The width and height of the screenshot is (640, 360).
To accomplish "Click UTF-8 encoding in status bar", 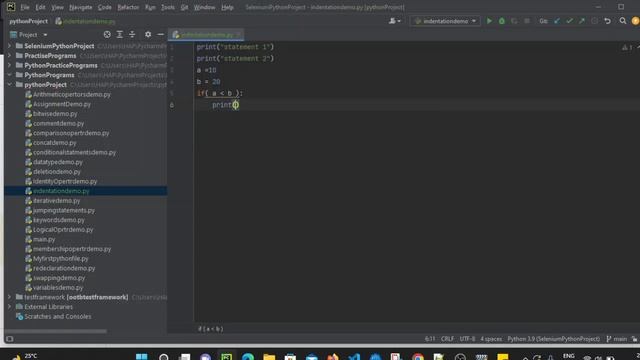I will (467, 339).
